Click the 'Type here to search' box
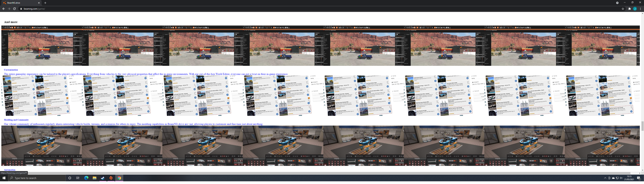The image size is (644, 184). coord(37,178)
